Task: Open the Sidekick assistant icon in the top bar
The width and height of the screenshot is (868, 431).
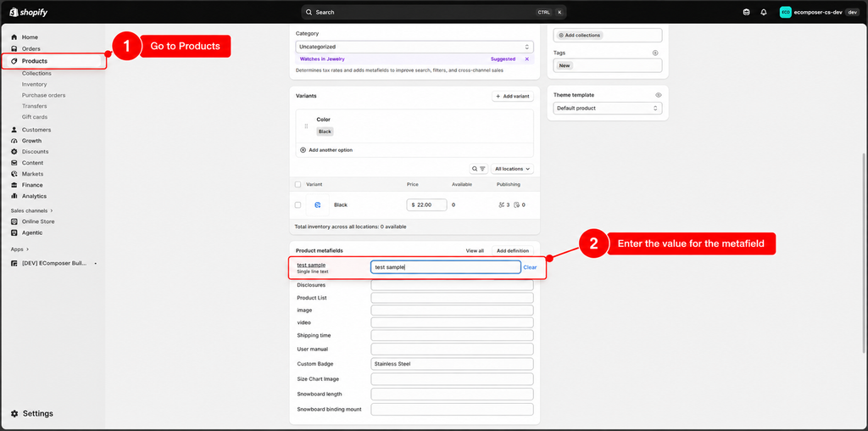Action: (747, 12)
